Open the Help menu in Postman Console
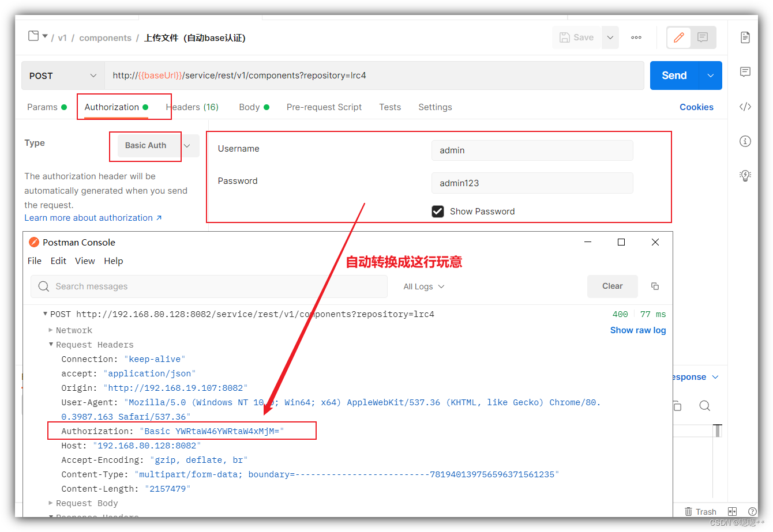The width and height of the screenshot is (773, 532). coord(114,261)
